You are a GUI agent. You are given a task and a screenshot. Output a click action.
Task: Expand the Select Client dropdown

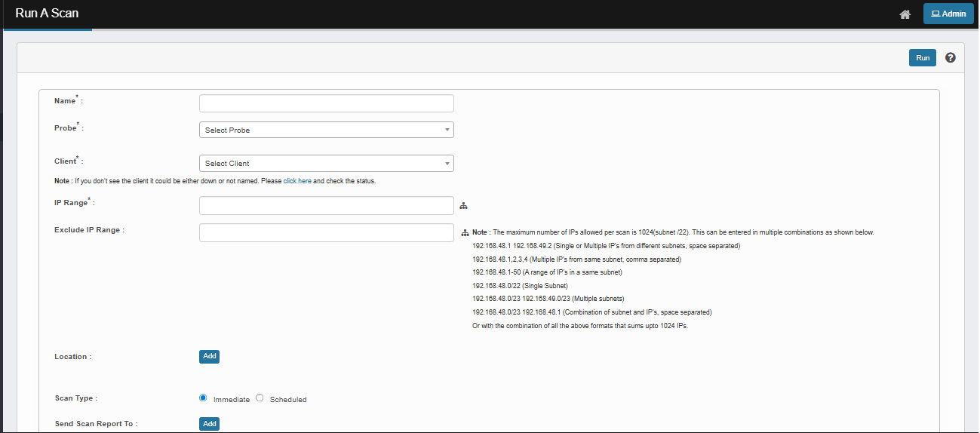(x=326, y=163)
